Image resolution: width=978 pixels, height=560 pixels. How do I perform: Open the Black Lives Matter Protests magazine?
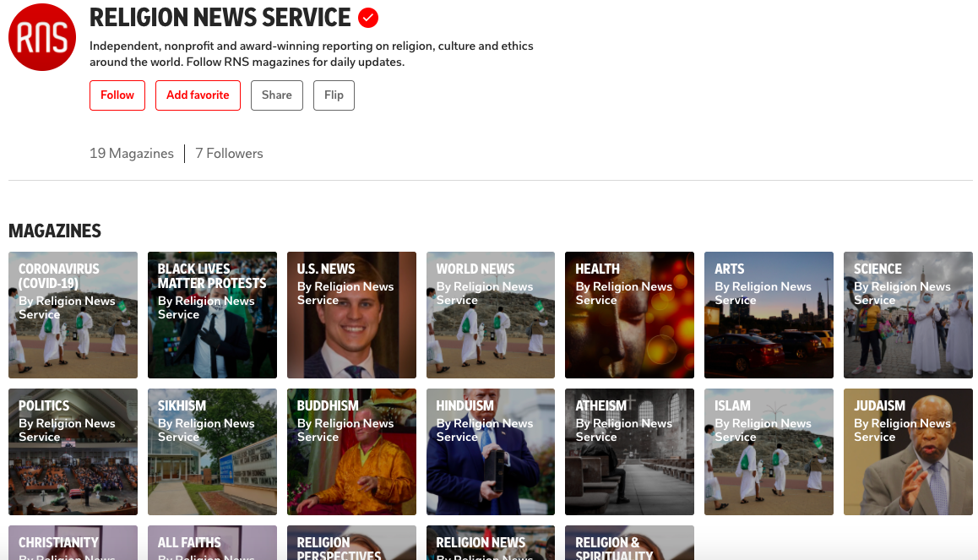pos(212,314)
